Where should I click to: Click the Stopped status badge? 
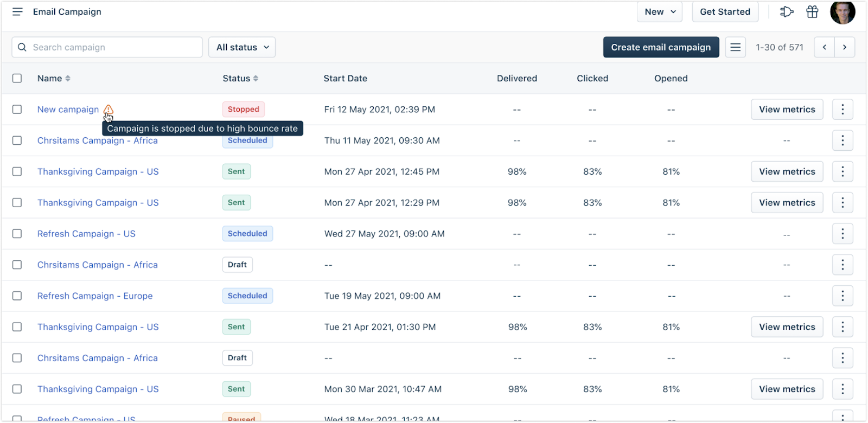[244, 110]
